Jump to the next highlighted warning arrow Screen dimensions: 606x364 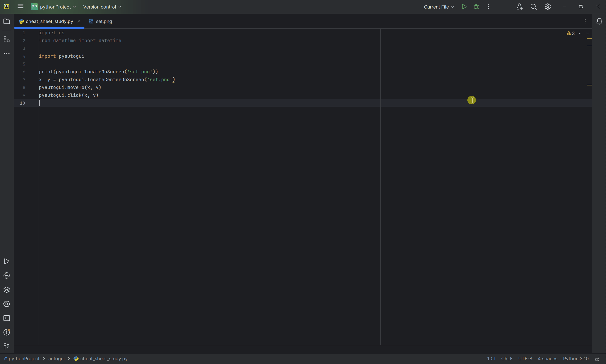tap(587, 33)
